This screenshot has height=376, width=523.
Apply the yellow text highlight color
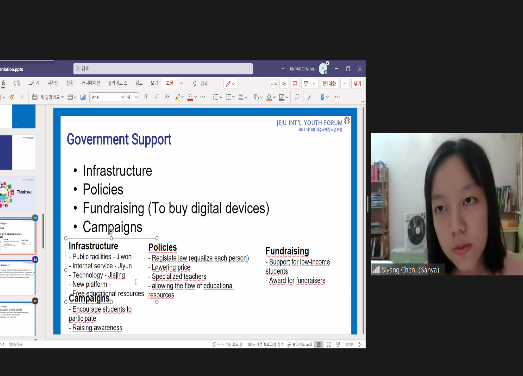178,97
